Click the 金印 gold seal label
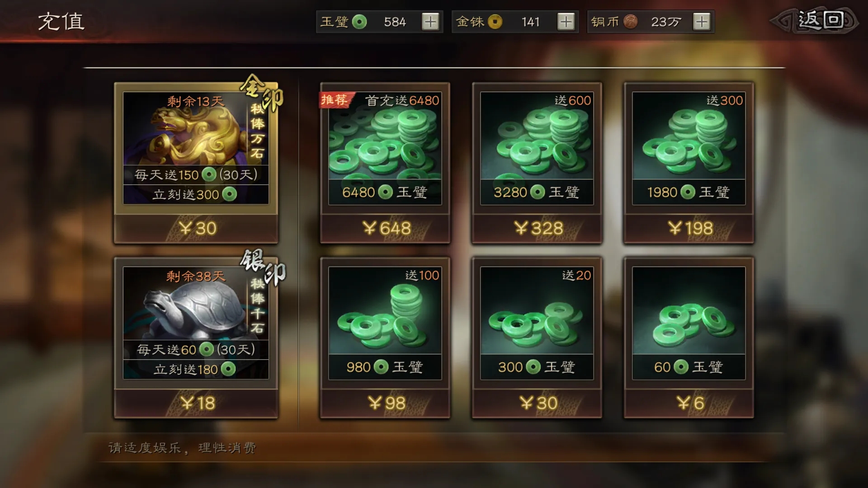 pos(262,92)
